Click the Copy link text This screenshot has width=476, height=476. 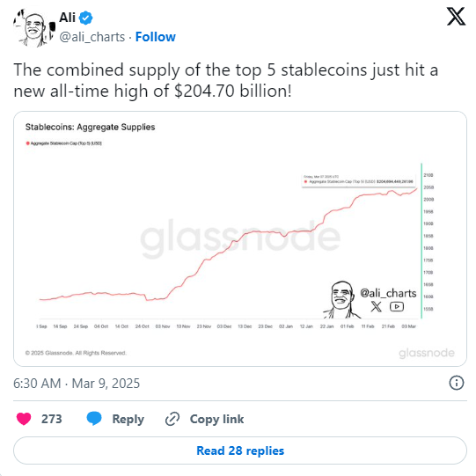(216, 419)
